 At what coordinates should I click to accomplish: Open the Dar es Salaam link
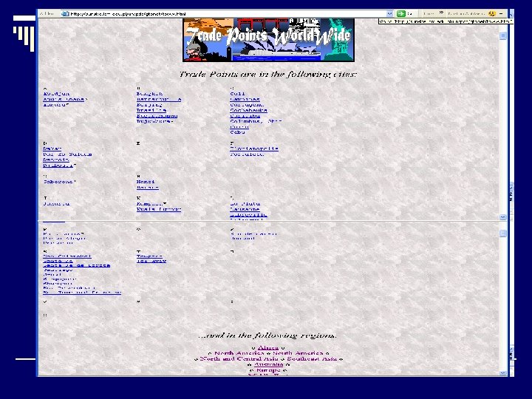coord(67,154)
